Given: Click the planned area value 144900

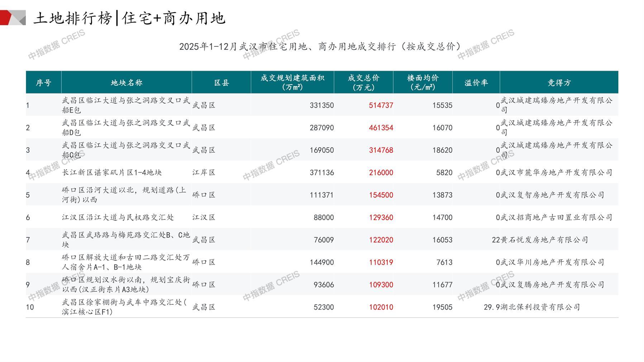Looking at the screenshot, I should (x=321, y=262).
